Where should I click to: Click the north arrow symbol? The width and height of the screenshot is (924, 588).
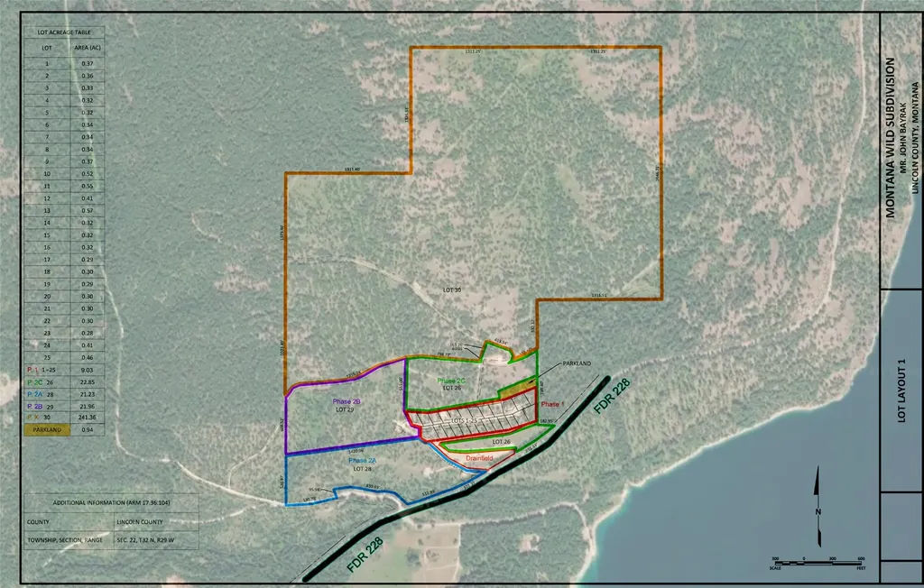[x=818, y=506]
